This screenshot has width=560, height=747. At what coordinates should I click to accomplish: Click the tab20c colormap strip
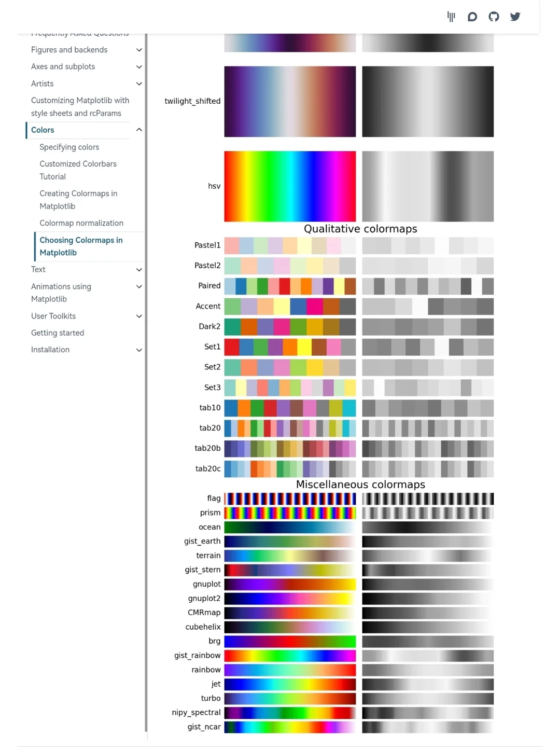[290, 469]
